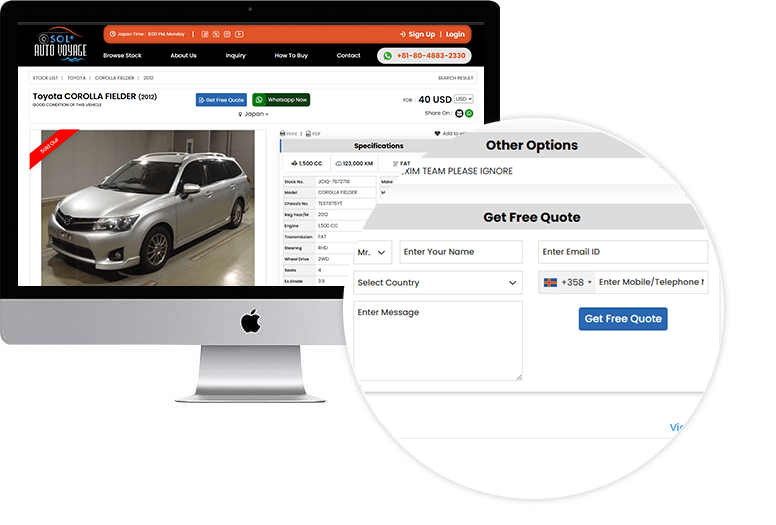Click the Other Options heading
Screen dimensions: 776x525
532,145
